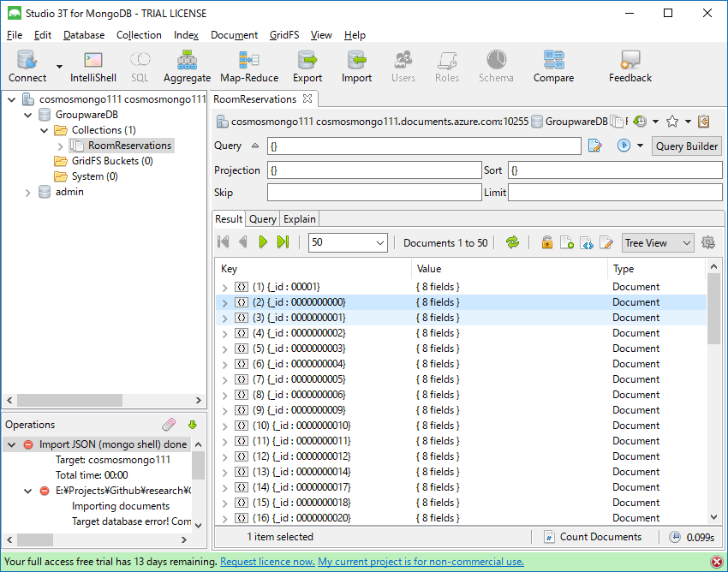The height and width of the screenshot is (572, 728).
Task: Click the paste query clipboard icon
Action: coord(704,122)
